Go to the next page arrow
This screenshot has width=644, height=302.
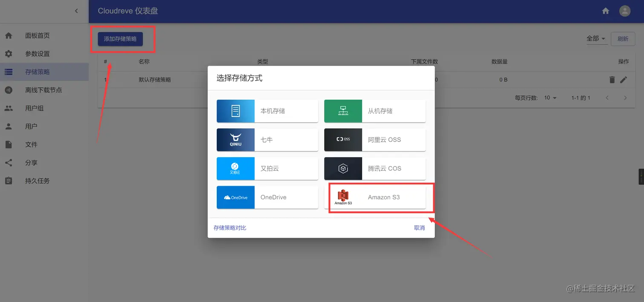[625, 98]
